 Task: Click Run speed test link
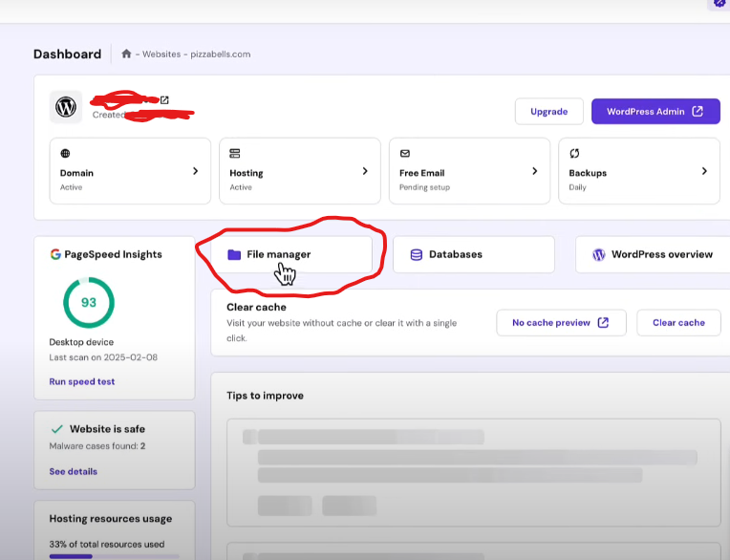[x=82, y=381]
